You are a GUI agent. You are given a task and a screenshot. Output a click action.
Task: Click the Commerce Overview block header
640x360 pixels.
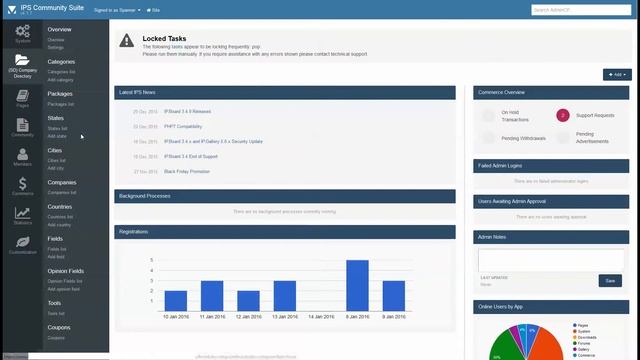[x=551, y=93]
